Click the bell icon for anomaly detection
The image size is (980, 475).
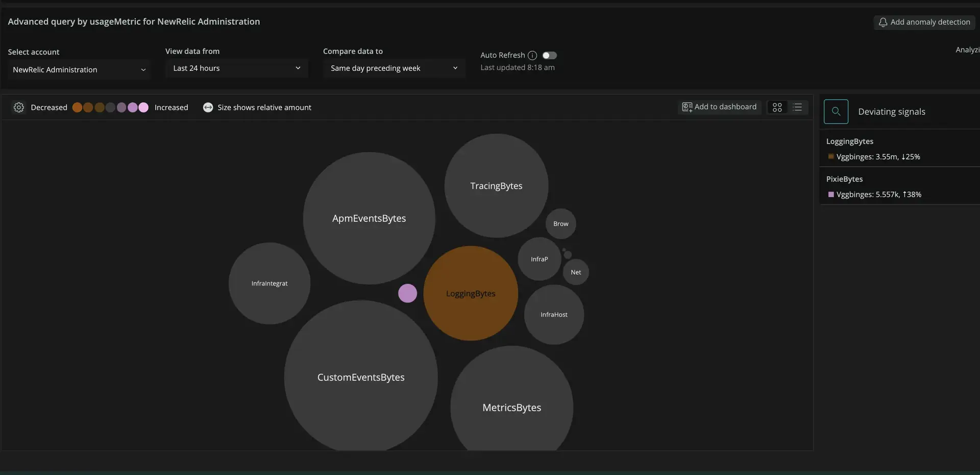pyautogui.click(x=883, y=22)
